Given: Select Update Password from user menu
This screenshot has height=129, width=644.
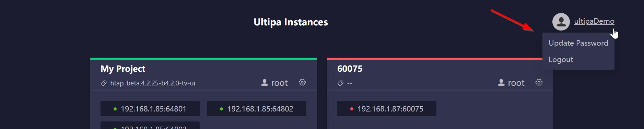Looking at the screenshot, I should point(578,43).
